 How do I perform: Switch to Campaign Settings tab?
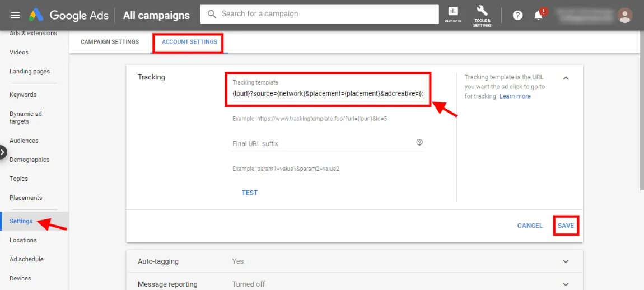point(110,42)
